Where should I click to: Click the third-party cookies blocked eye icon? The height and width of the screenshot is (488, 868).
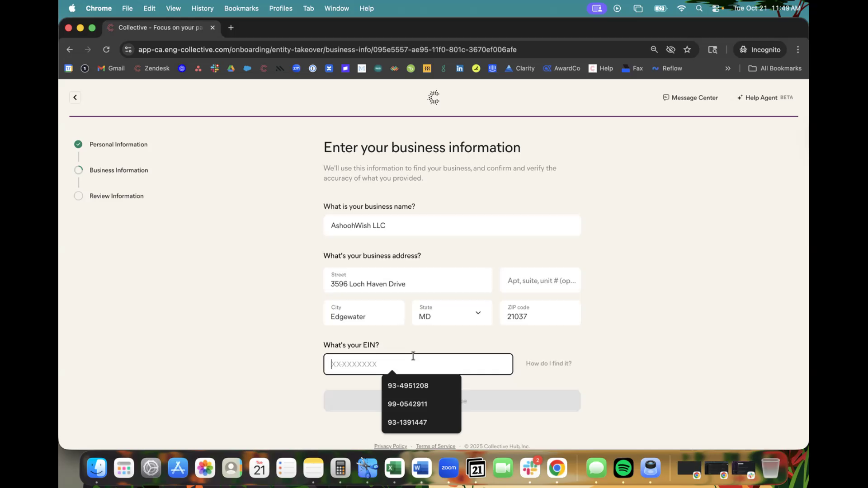(670, 50)
